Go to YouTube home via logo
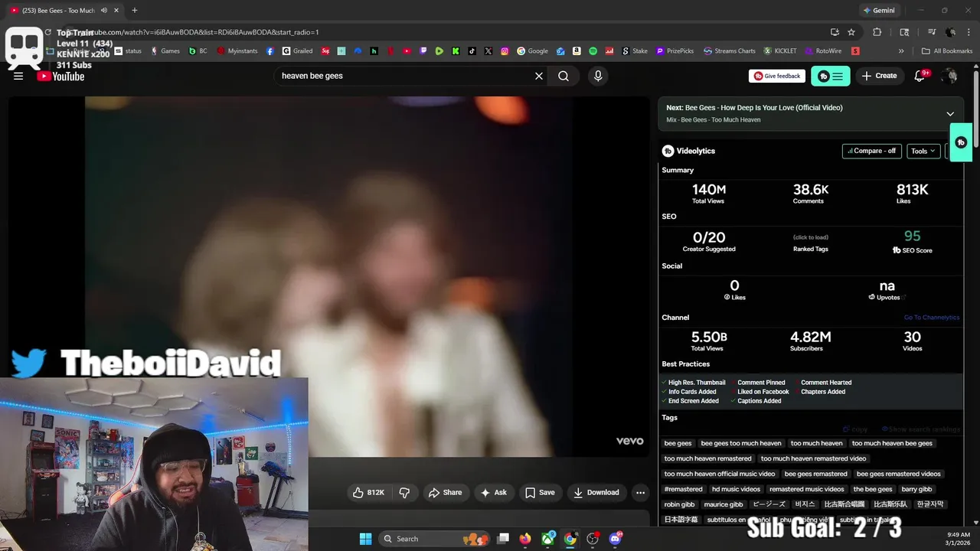Viewport: 980px width, 551px height. coord(60,76)
